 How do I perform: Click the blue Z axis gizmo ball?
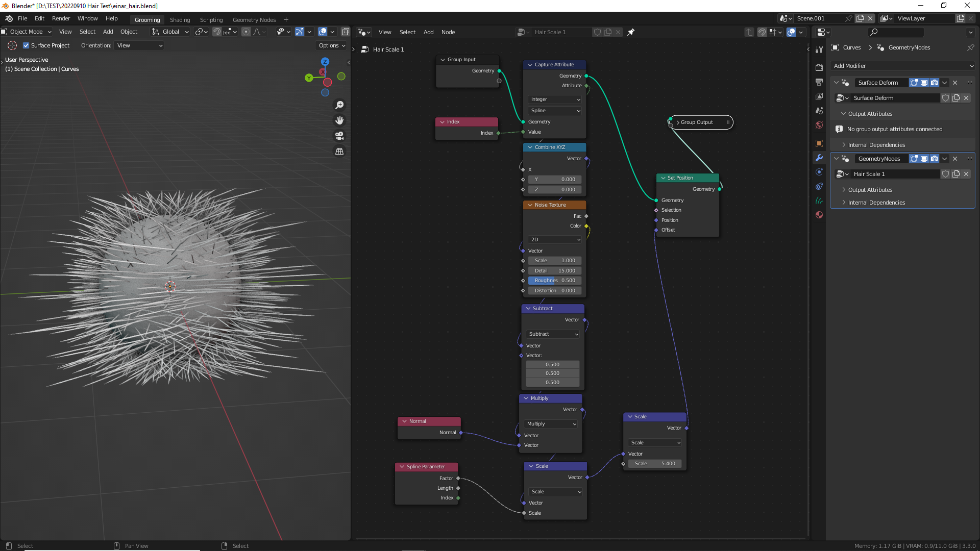325,61
